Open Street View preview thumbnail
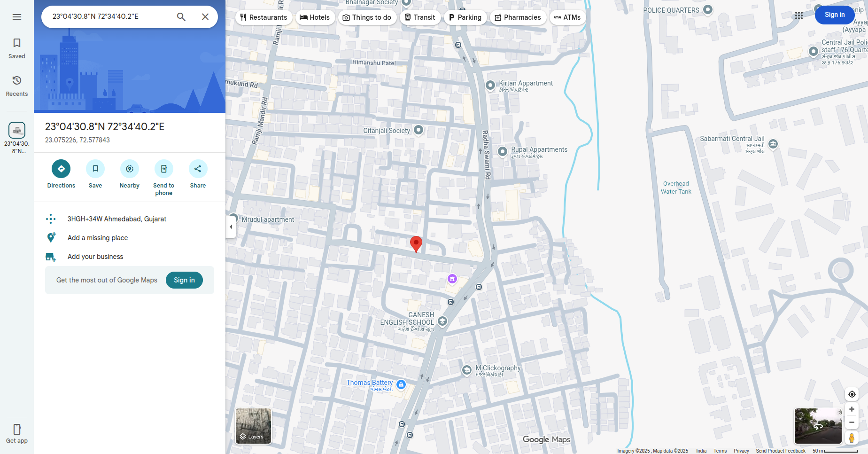 tap(818, 426)
